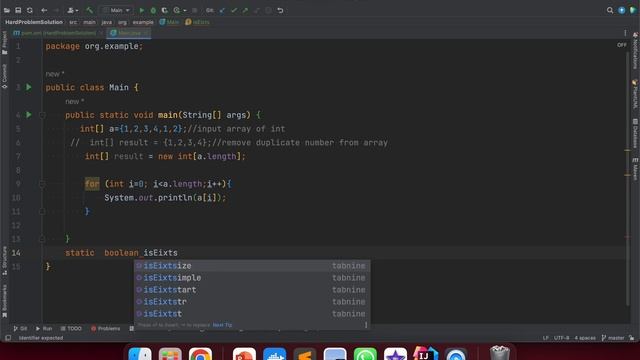Click HardProblemSolution breadcrumb

click(34, 22)
